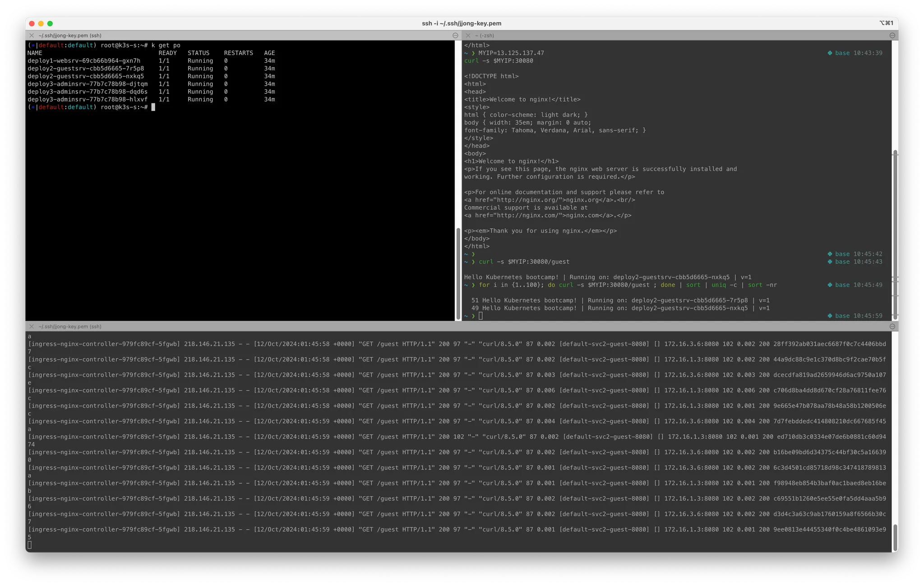The width and height of the screenshot is (924, 586).
Task: Click the ~ (-zsh) pane title
Action: point(485,35)
